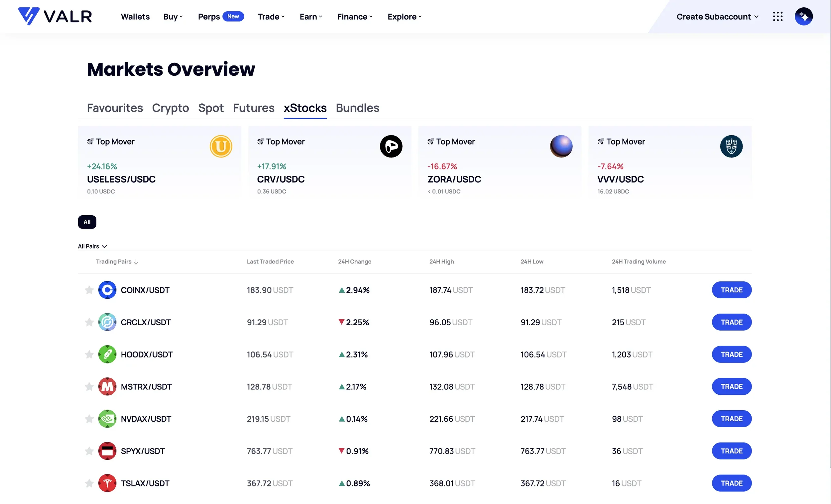831x504 pixels.
Task: Click the CRV coin icon
Action: (391, 146)
